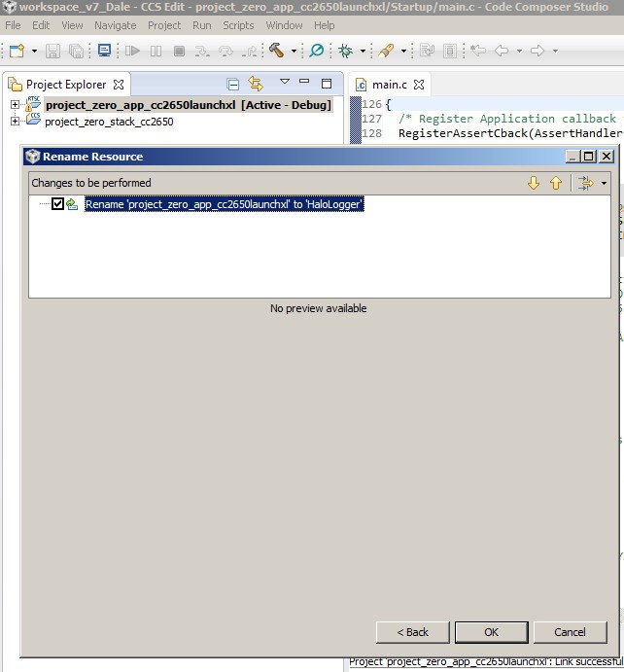Click the Back navigation arrow icon
The image size is (624, 672).
pos(502,51)
